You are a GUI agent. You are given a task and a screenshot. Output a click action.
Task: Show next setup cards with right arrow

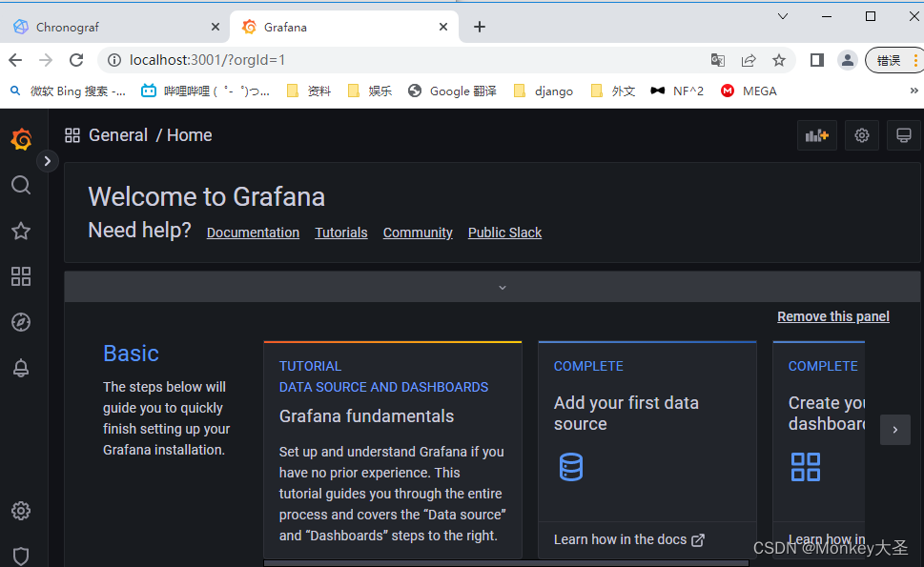click(895, 430)
